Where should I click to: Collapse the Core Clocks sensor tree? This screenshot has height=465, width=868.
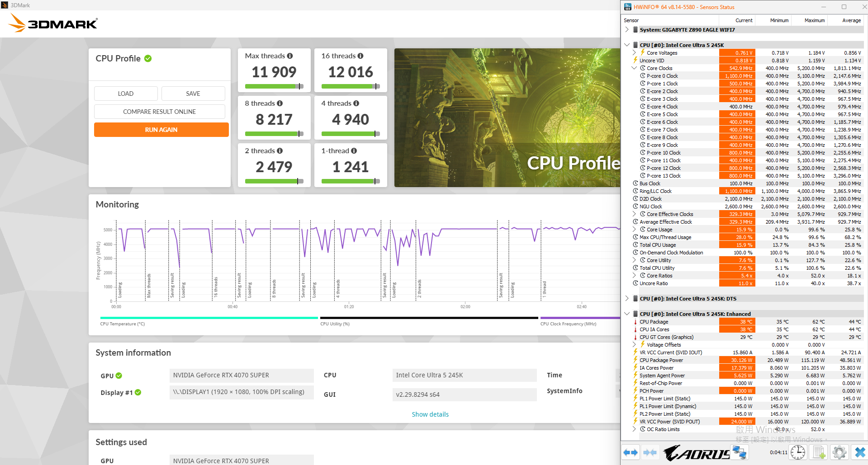634,68
